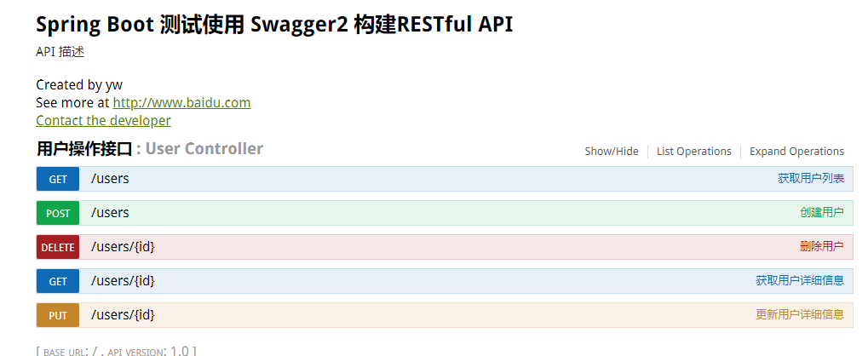Open the http://www.baidu.com link

(181, 102)
